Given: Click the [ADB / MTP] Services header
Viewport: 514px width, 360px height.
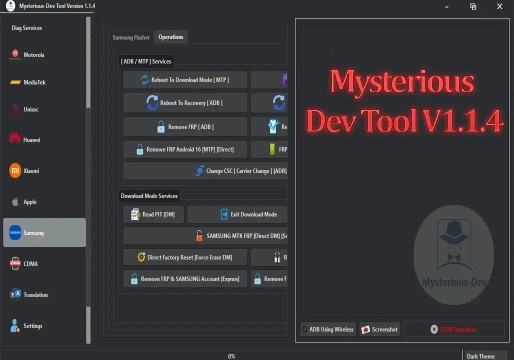Looking at the screenshot, I should (146, 61).
